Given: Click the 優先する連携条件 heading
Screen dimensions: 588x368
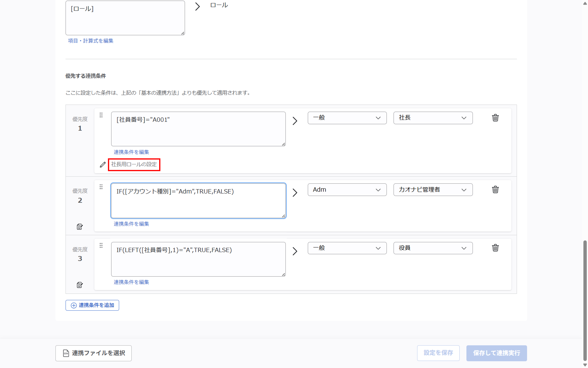Looking at the screenshot, I should 86,76.
